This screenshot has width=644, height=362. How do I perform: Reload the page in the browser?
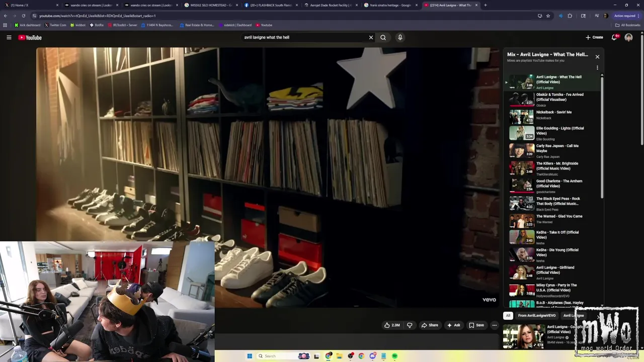click(23, 16)
